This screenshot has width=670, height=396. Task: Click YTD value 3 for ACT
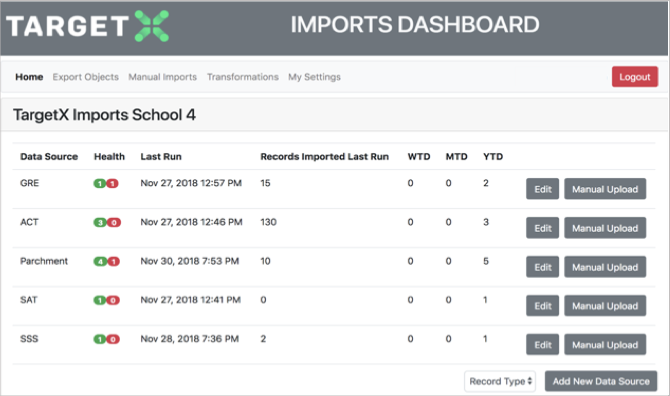pyautogui.click(x=486, y=222)
